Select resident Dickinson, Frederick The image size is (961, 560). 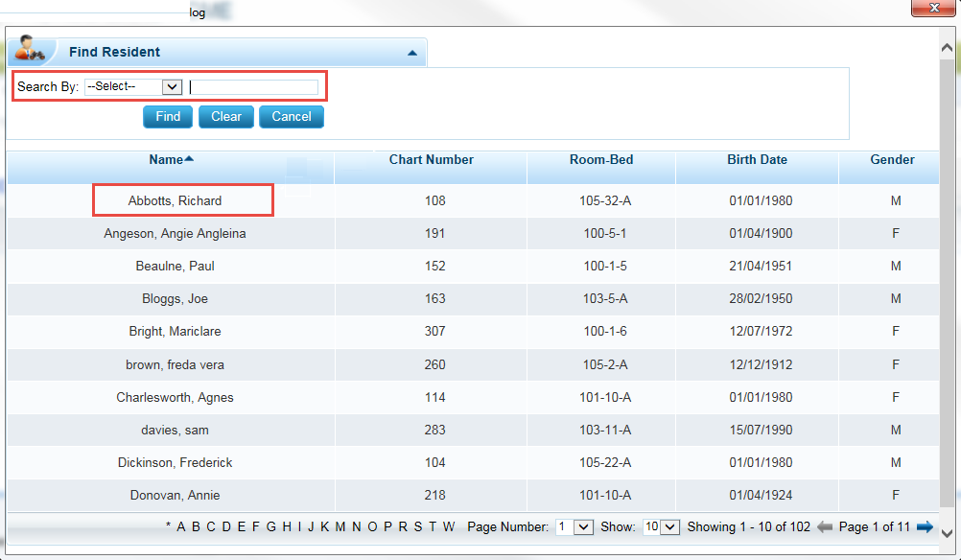click(x=175, y=463)
